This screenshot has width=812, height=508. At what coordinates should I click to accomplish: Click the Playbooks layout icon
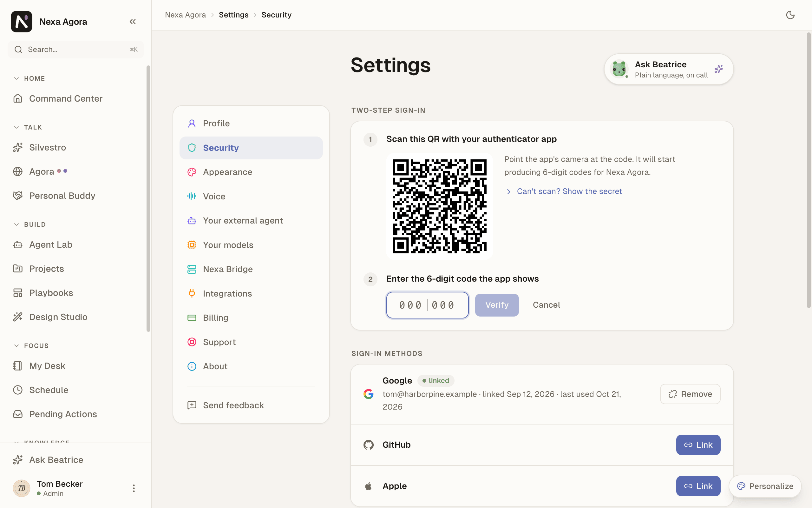[18, 293]
